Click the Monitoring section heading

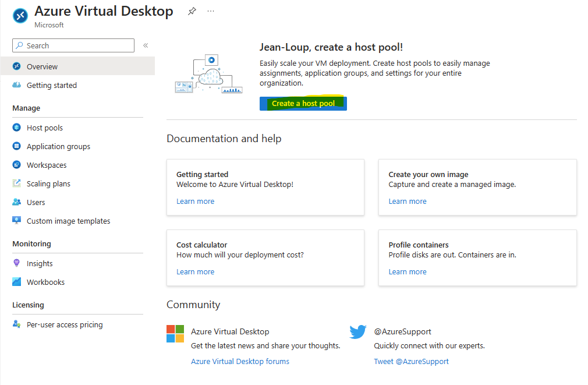tap(31, 243)
